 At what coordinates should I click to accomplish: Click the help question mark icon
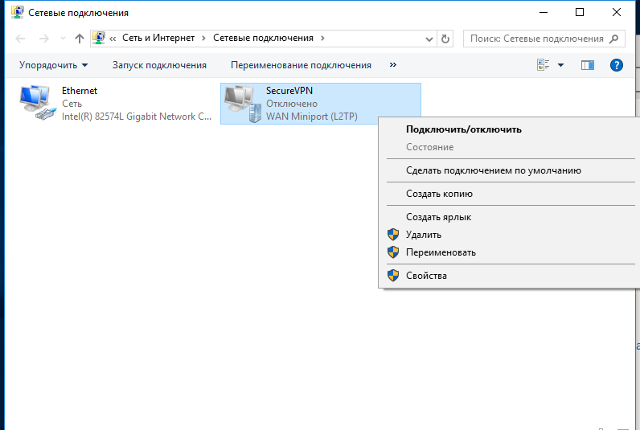[616, 65]
